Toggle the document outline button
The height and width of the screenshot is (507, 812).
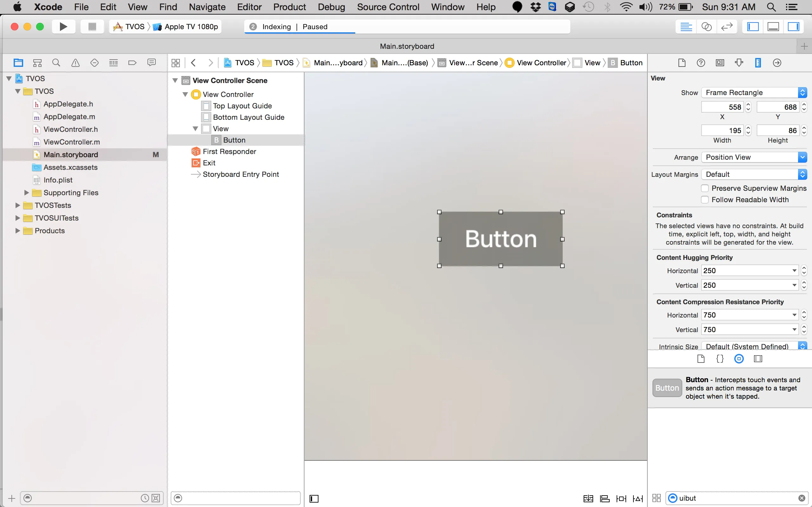(314, 498)
